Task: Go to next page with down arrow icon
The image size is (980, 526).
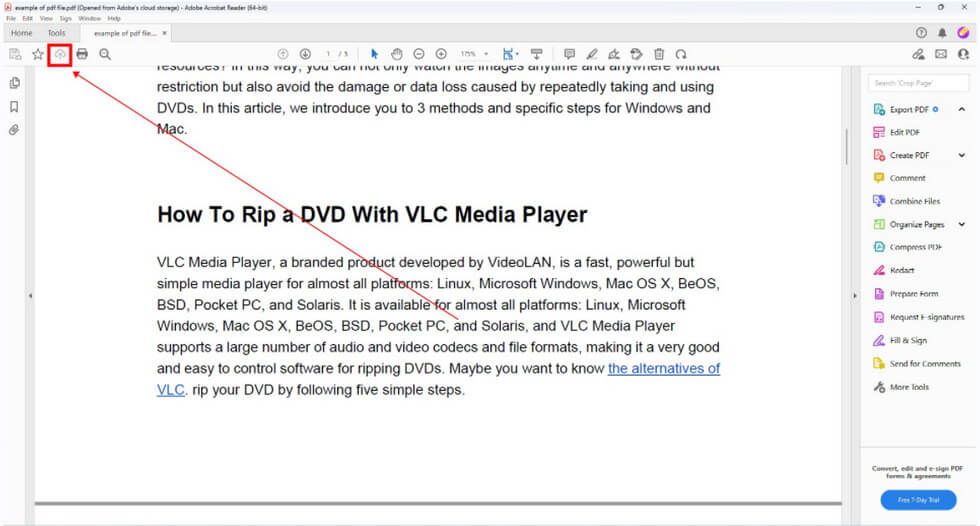Action: 305,54
